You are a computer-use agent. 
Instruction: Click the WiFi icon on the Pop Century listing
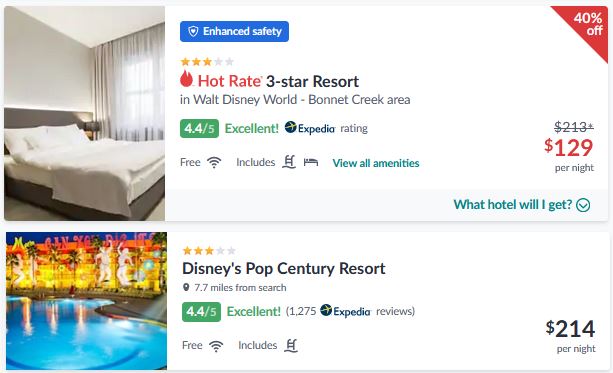[216, 346]
